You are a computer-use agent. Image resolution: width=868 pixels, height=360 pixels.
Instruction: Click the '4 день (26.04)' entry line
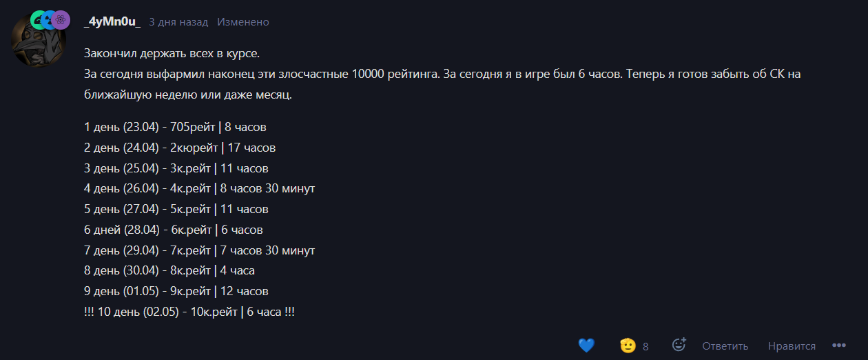coord(200,188)
